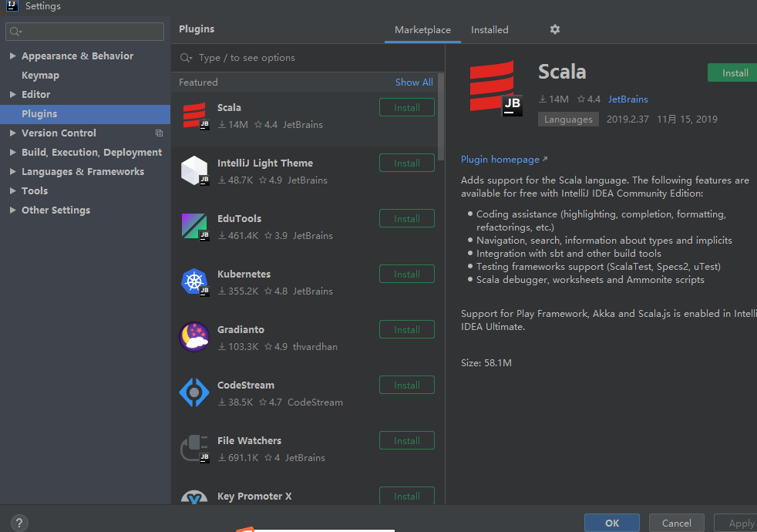Viewport: 757px width, 532px height.
Task: Open the plugins gear settings menu
Action: [x=555, y=29]
